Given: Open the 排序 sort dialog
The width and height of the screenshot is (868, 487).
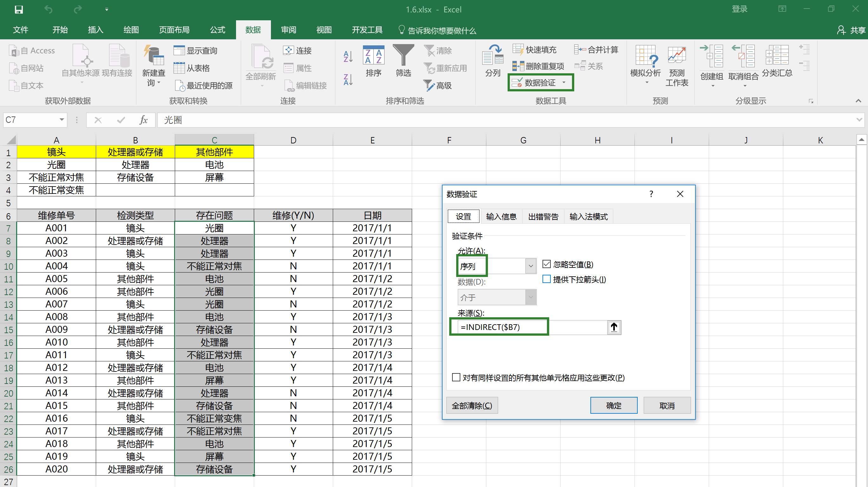Looking at the screenshot, I should (x=374, y=61).
